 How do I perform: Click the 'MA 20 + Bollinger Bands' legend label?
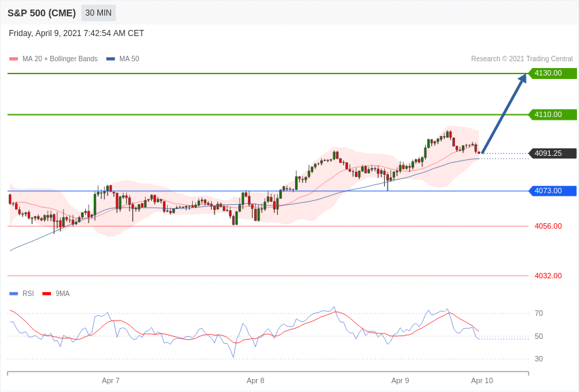click(60, 59)
